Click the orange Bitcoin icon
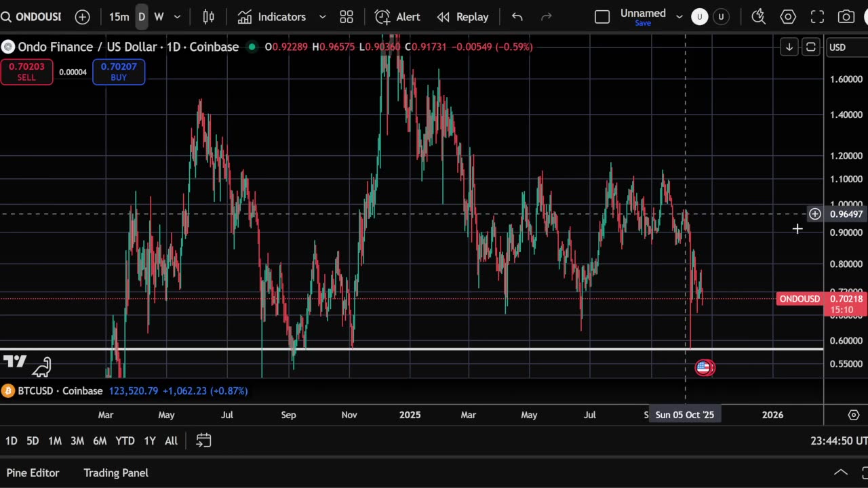This screenshot has width=868, height=488. click(8, 391)
